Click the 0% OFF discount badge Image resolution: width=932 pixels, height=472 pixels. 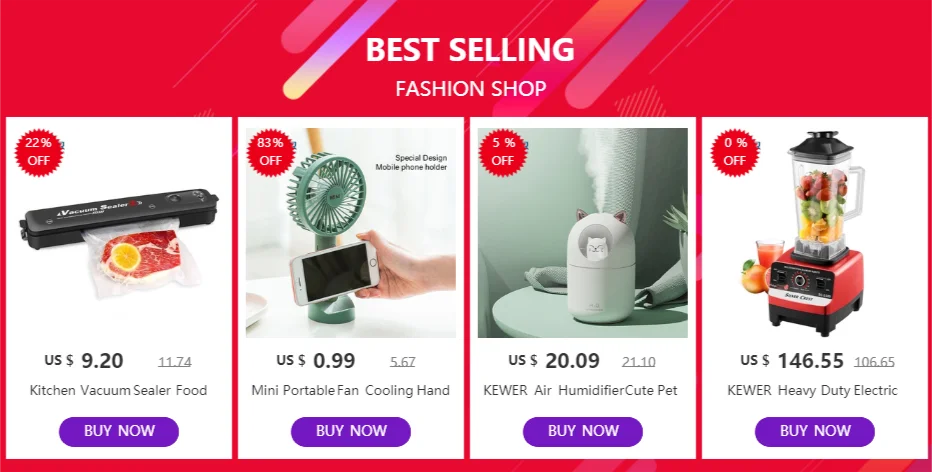[x=735, y=153]
